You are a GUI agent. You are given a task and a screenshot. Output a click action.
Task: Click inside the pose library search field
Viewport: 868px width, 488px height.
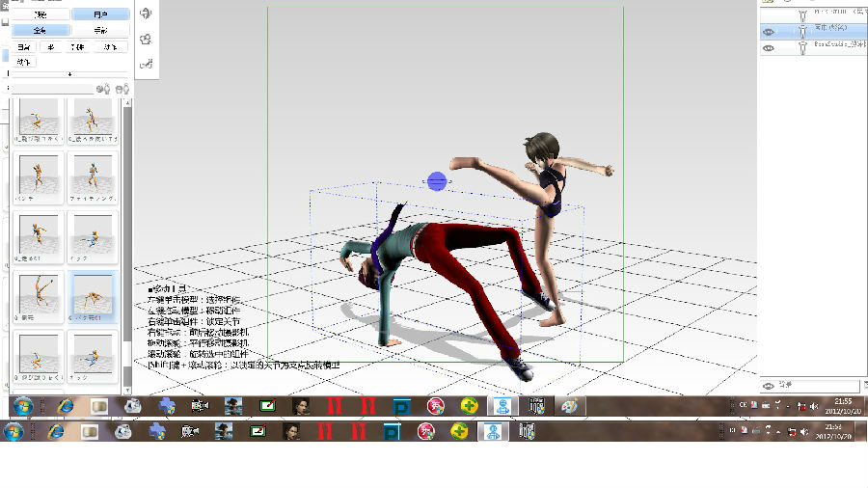tap(51, 89)
